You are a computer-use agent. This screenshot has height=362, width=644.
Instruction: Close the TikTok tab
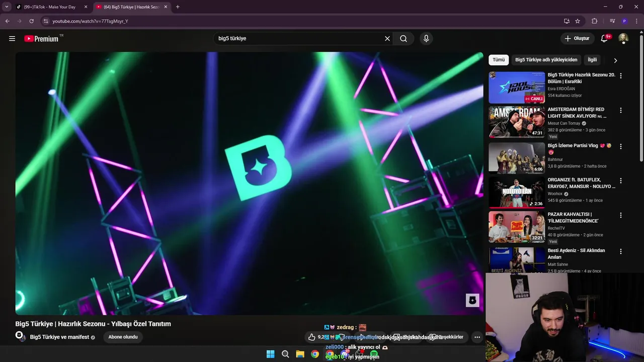point(86,7)
